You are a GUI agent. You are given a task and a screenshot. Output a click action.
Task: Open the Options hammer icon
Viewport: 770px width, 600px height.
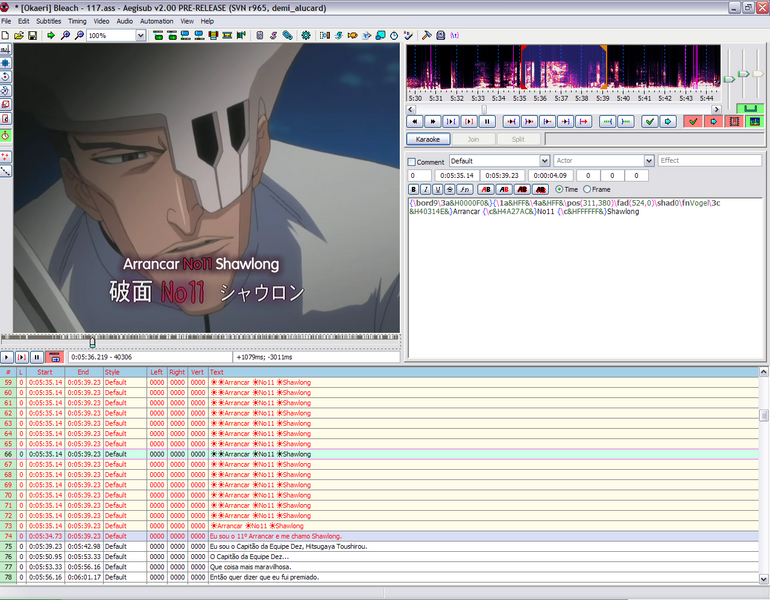tap(427, 35)
